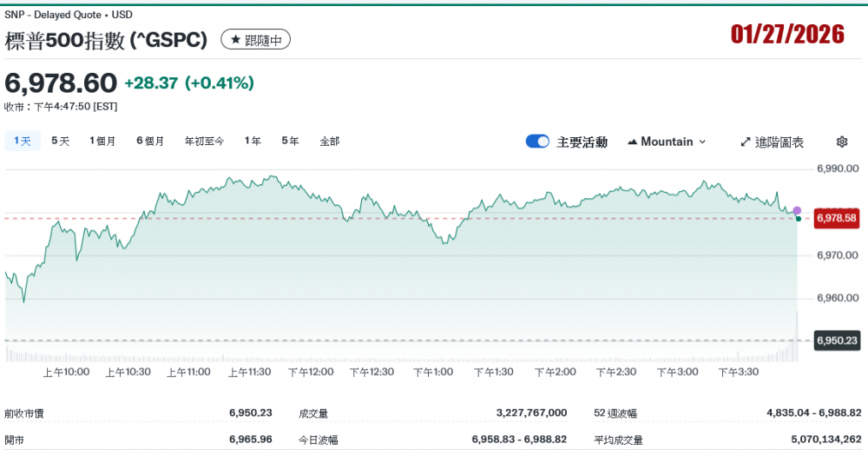The height and width of the screenshot is (462, 868).
Task: Select the 全部 max range tab
Action: tap(330, 141)
